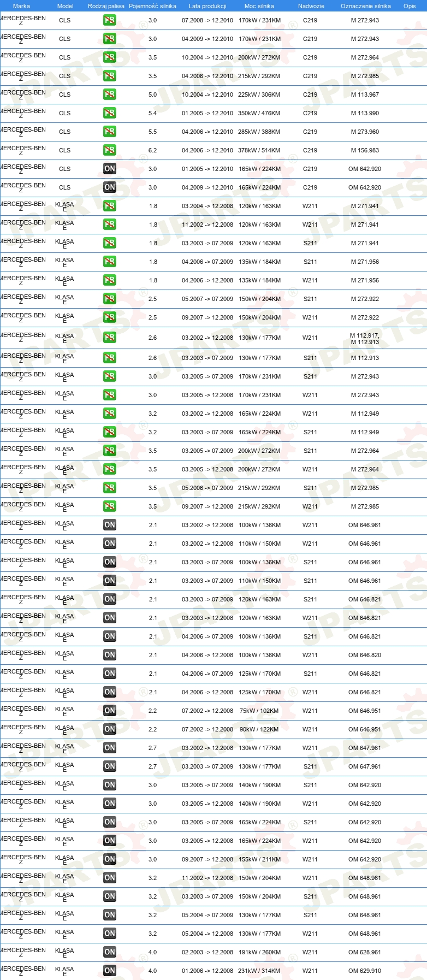Click production years 01.2006 -> 12.2008
The height and width of the screenshot is (980, 427).
click(207, 971)
